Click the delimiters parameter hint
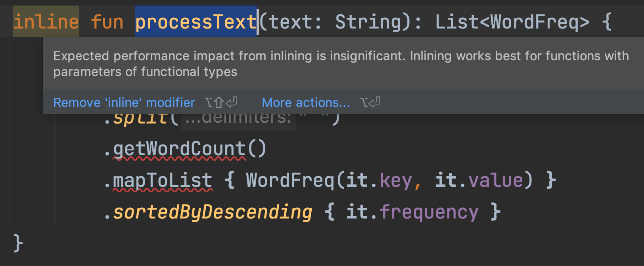Image resolution: width=644 pixels, height=266 pixels. pyautogui.click(x=238, y=119)
